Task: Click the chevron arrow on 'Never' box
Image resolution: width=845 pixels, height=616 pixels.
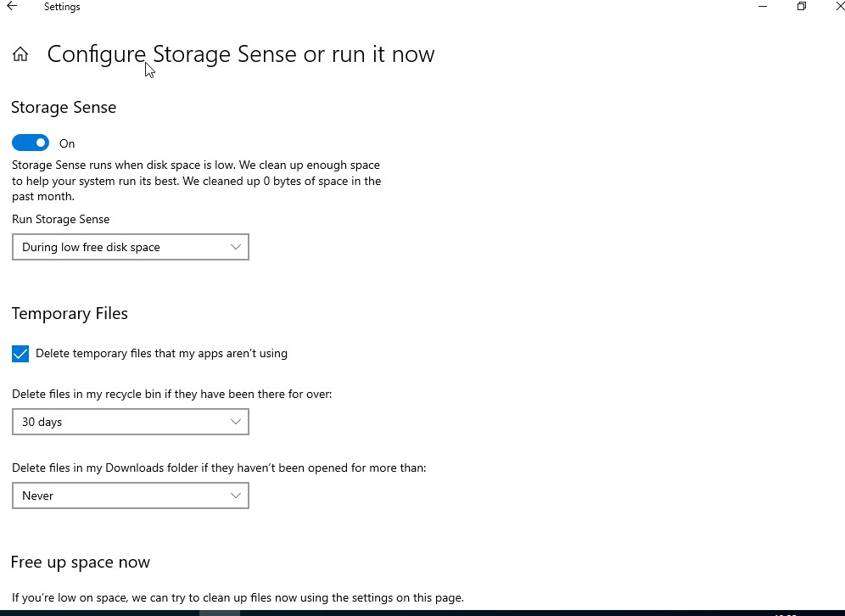Action: click(x=236, y=496)
